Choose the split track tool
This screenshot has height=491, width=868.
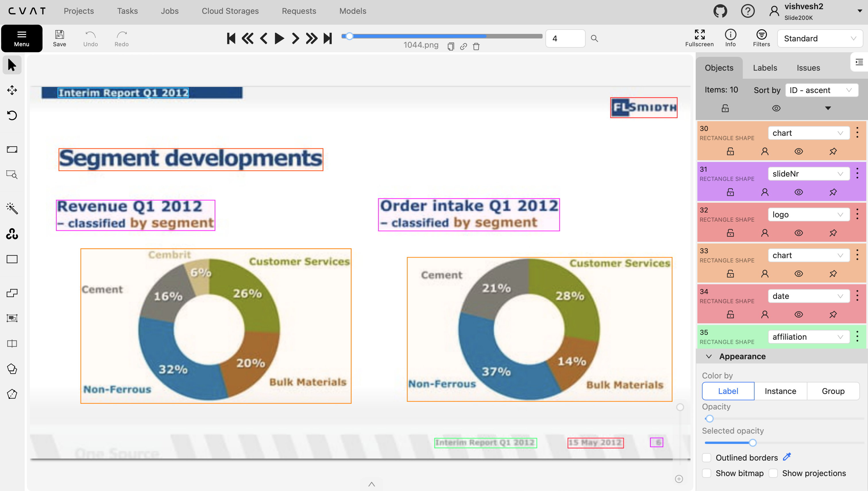pos(12,343)
